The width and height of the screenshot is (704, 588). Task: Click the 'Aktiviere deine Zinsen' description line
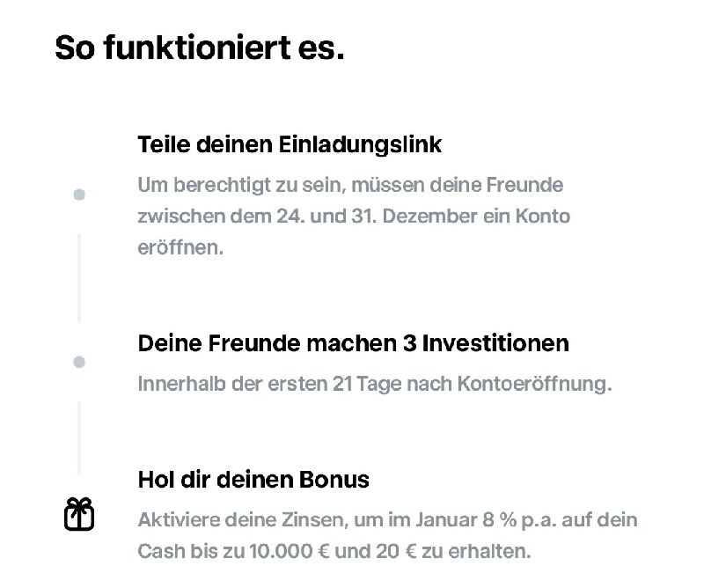[387, 520]
